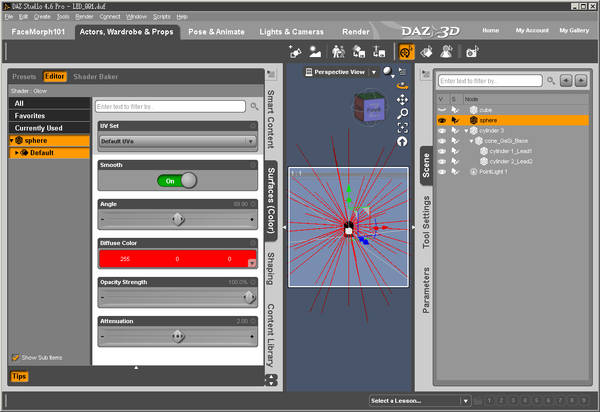
Task: Select the highlighted orange Node Selection tool
Action: click(406, 52)
